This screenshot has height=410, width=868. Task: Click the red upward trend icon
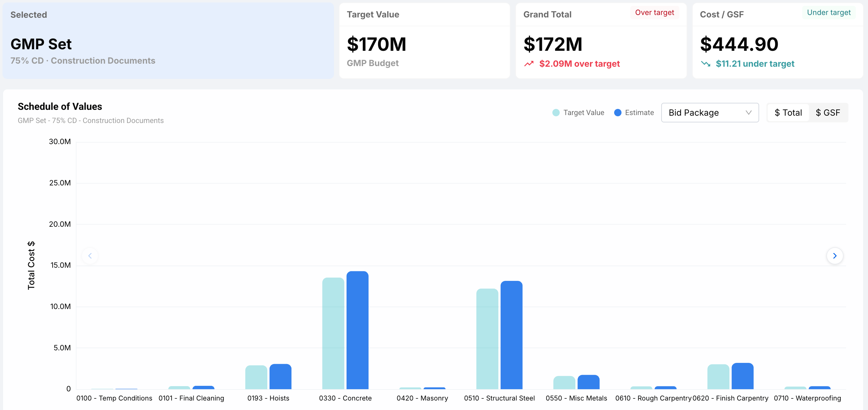529,64
